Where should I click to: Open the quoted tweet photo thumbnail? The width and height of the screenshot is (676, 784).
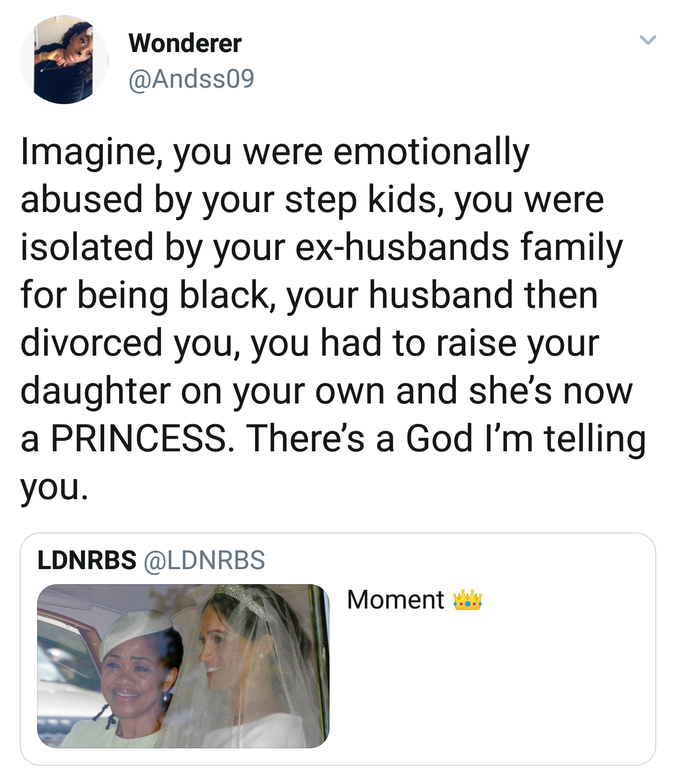[183, 666]
